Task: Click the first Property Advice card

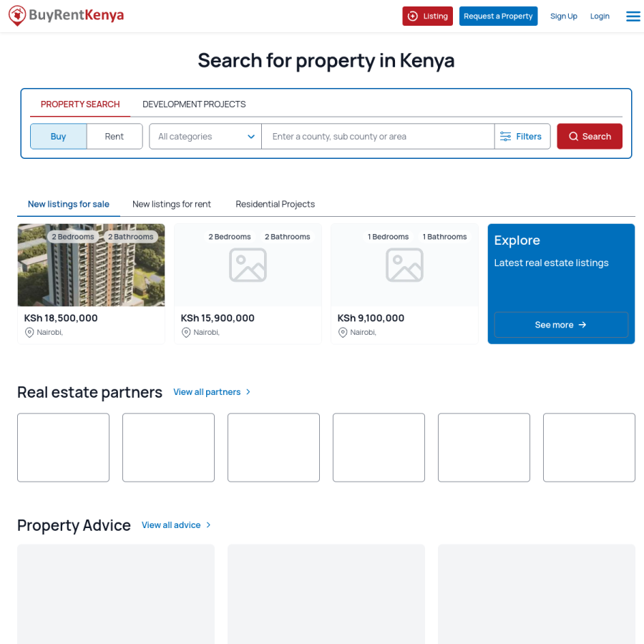Action: (116, 594)
